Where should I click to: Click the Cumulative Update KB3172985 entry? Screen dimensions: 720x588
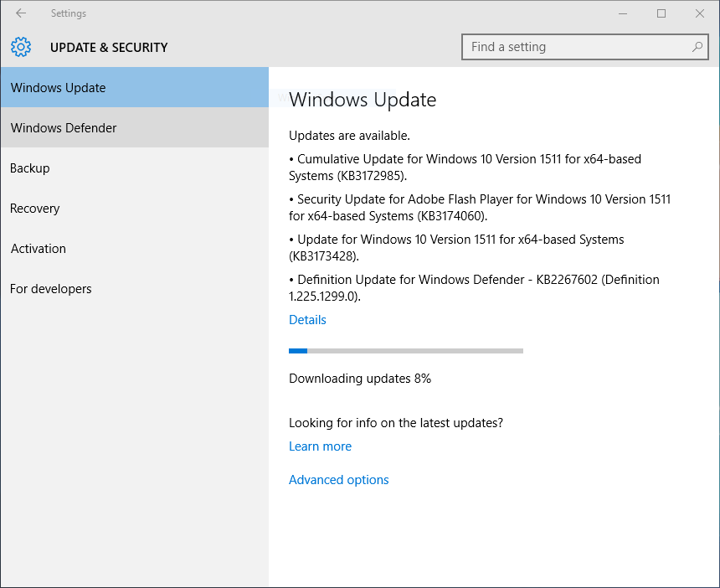(465, 167)
